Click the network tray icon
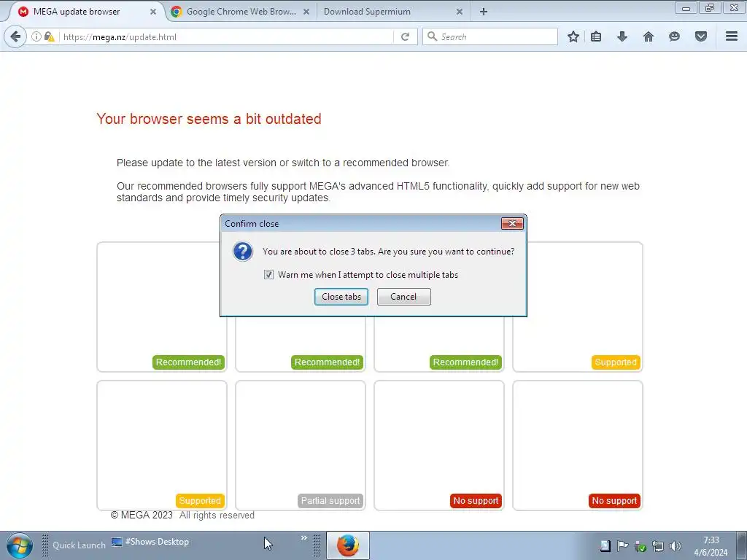This screenshot has width=747, height=560. click(657, 546)
